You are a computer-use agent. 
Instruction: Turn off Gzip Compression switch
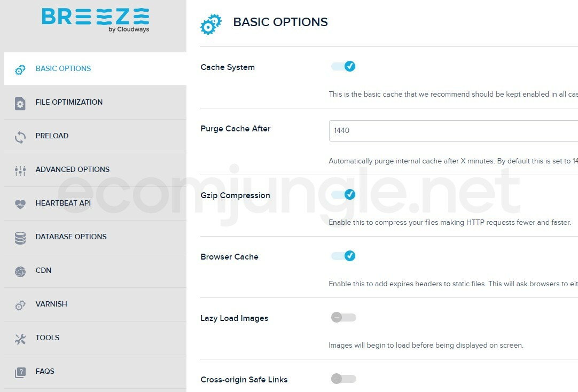pyautogui.click(x=343, y=195)
